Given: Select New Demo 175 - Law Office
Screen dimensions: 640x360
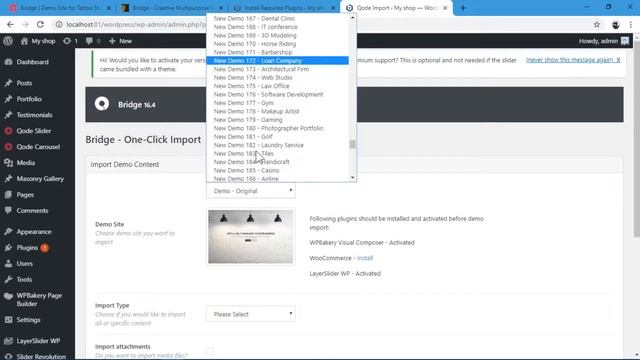Looking at the screenshot, I should click(x=278, y=86).
